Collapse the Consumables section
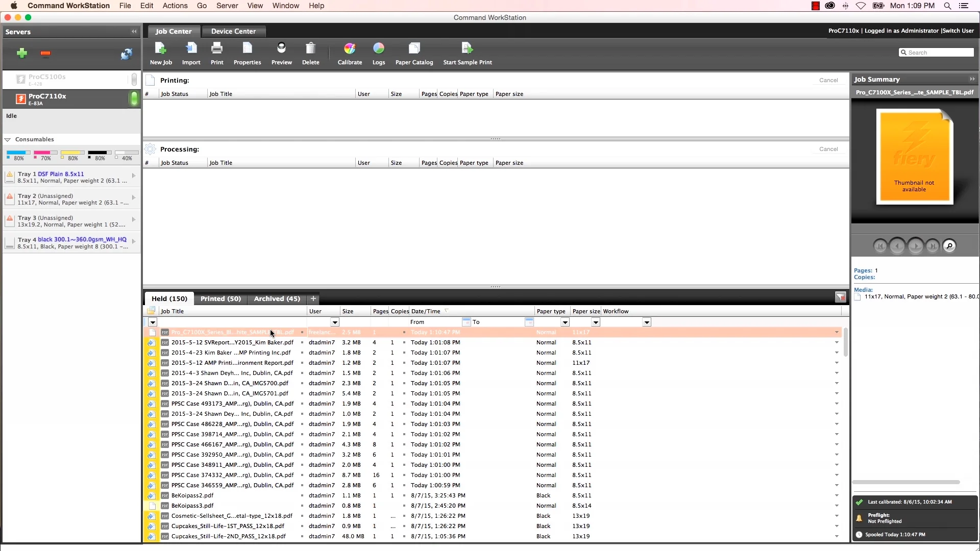Screen dimensions: 980x551 tap(8, 139)
